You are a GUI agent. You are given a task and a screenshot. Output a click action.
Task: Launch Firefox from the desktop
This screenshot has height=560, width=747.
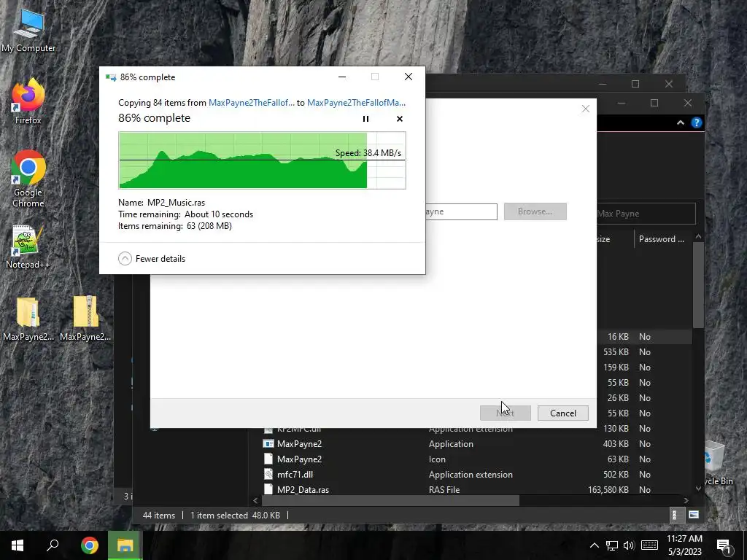click(28, 102)
